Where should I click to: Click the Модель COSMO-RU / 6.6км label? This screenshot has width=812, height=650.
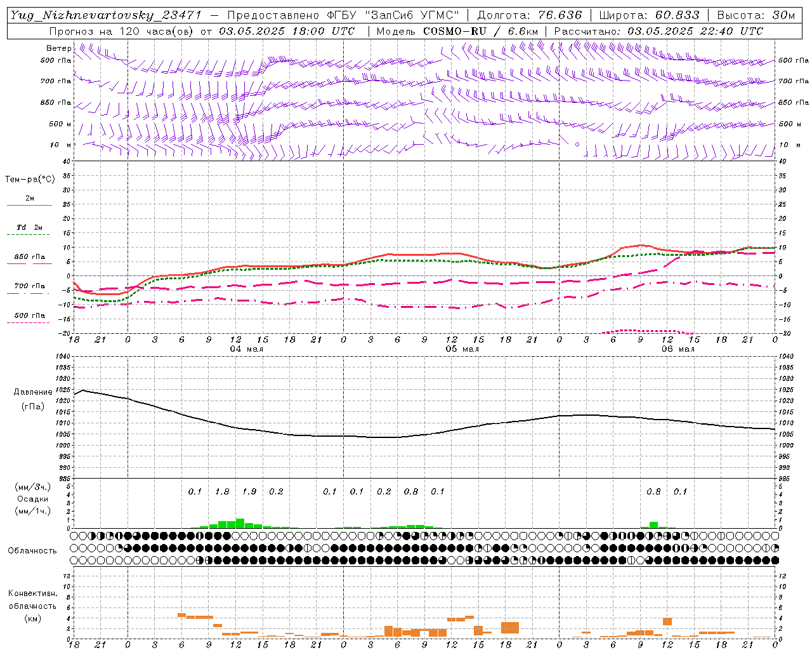click(x=457, y=31)
